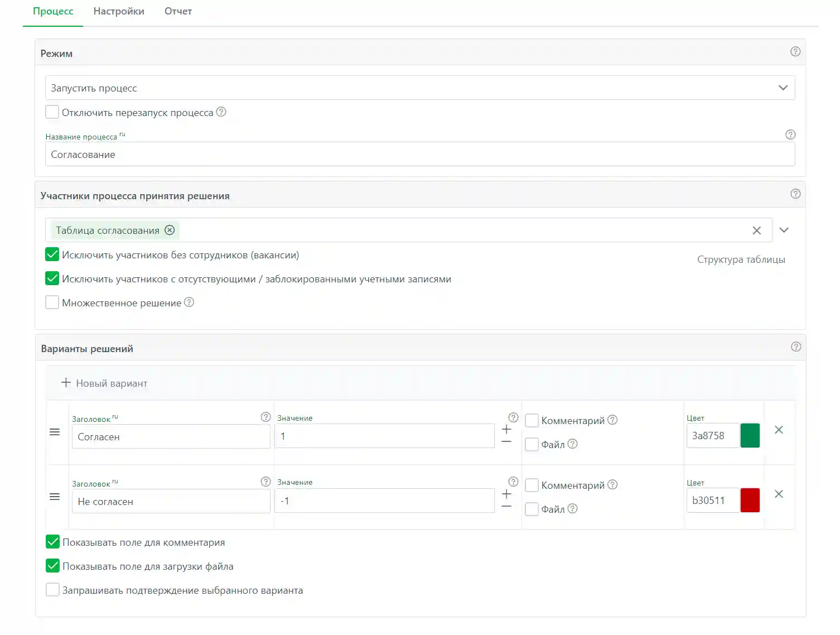
Task: Expand the participants list chevron
Action: point(784,230)
